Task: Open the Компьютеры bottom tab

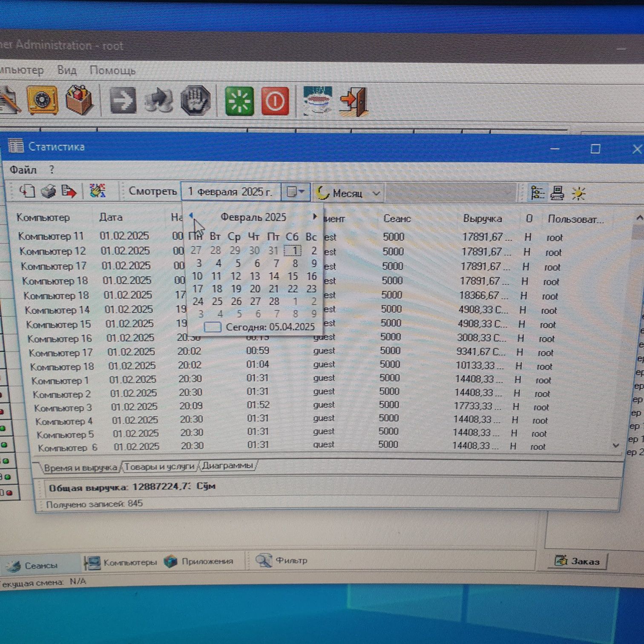Action: click(121, 562)
